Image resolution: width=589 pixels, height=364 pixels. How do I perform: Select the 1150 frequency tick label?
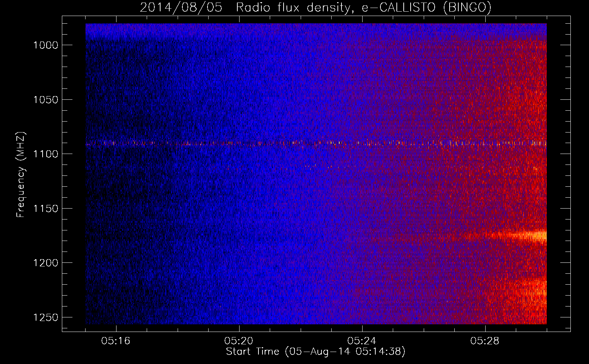(x=46, y=209)
